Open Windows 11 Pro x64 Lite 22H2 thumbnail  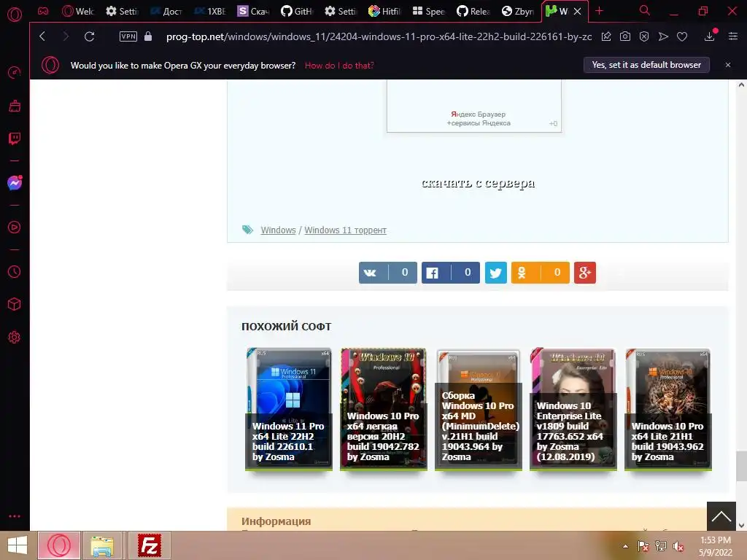click(x=289, y=409)
